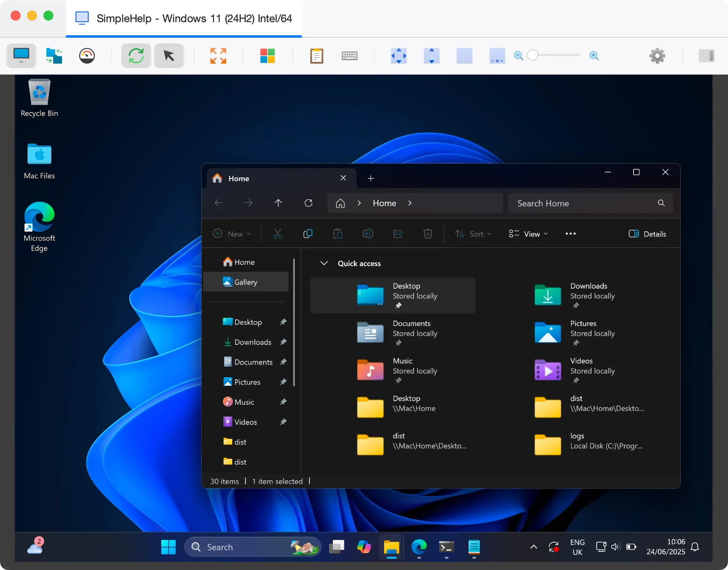This screenshot has height=570, width=728.
Task: Collapse the Quick access section chevron
Action: 324,263
